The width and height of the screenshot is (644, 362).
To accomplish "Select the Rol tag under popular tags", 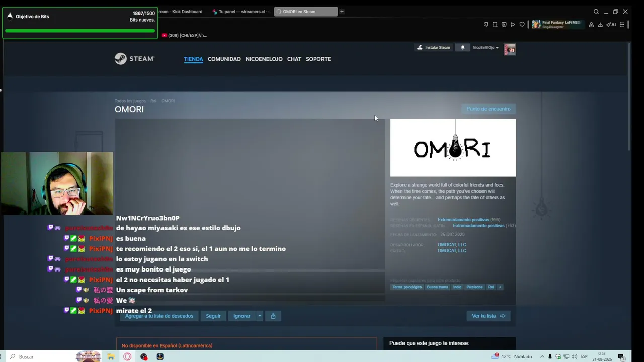I will 491,287.
